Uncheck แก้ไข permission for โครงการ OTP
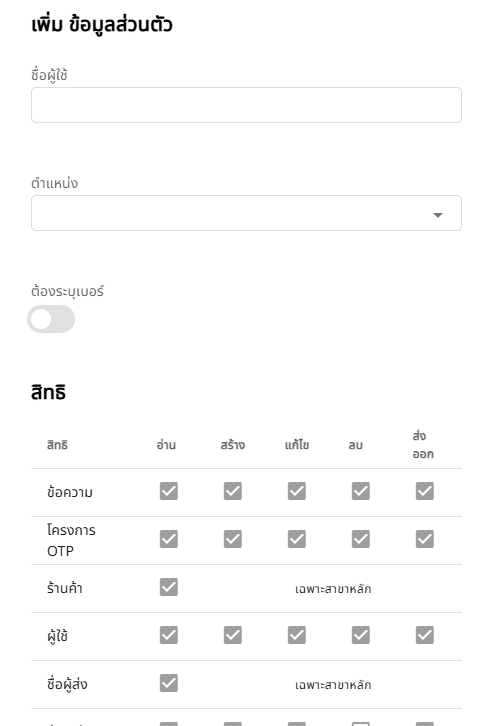 (x=297, y=539)
